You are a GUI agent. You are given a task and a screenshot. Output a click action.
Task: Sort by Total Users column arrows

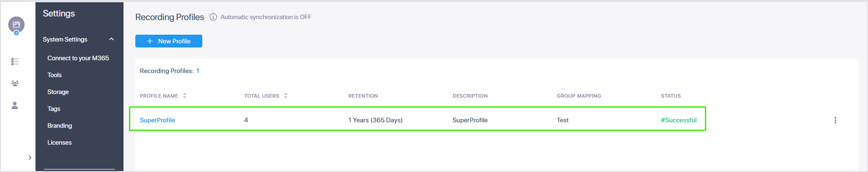click(286, 96)
